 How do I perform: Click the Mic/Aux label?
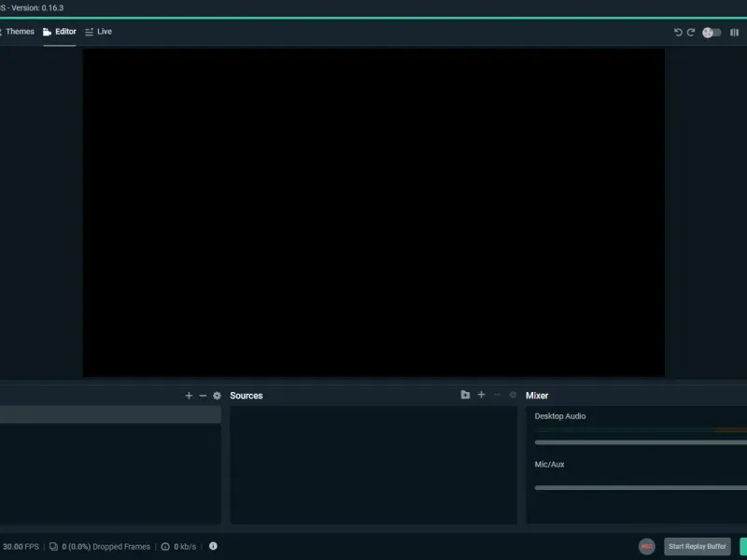[x=549, y=464]
